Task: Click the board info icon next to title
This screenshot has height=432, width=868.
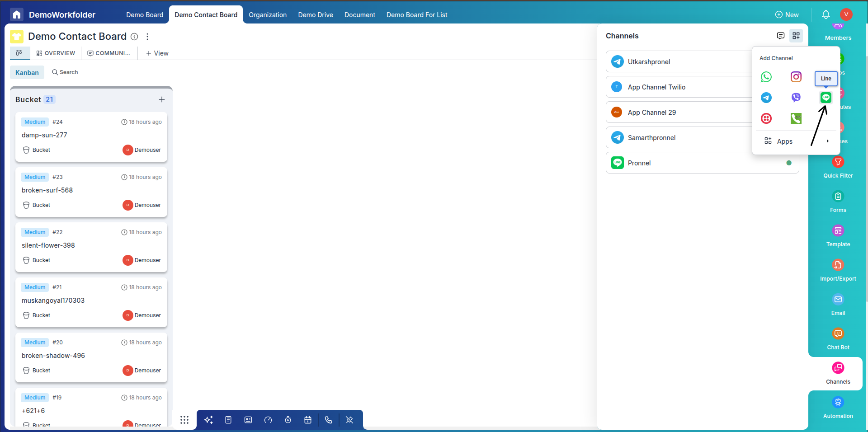Action: tap(134, 37)
